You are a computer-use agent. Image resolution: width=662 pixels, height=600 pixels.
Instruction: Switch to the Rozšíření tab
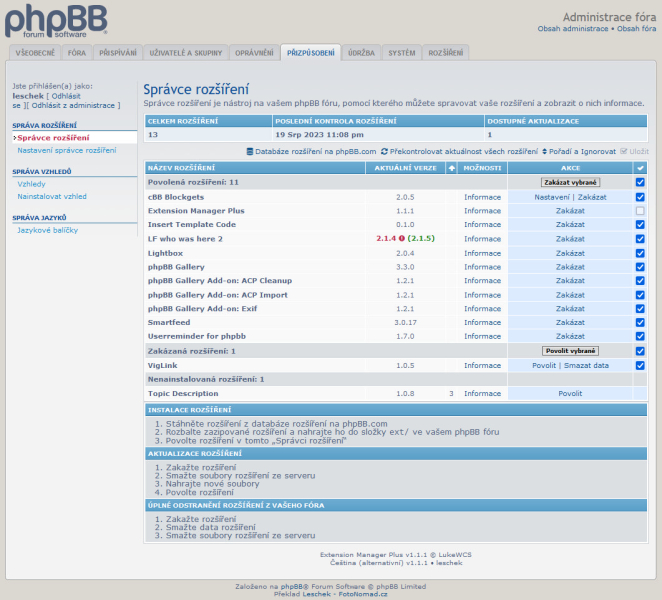click(446, 53)
